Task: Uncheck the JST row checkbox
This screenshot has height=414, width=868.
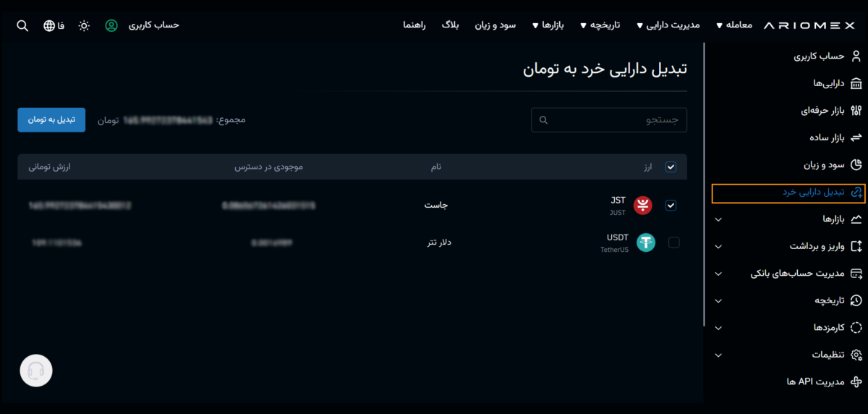Action: pyautogui.click(x=671, y=206)
